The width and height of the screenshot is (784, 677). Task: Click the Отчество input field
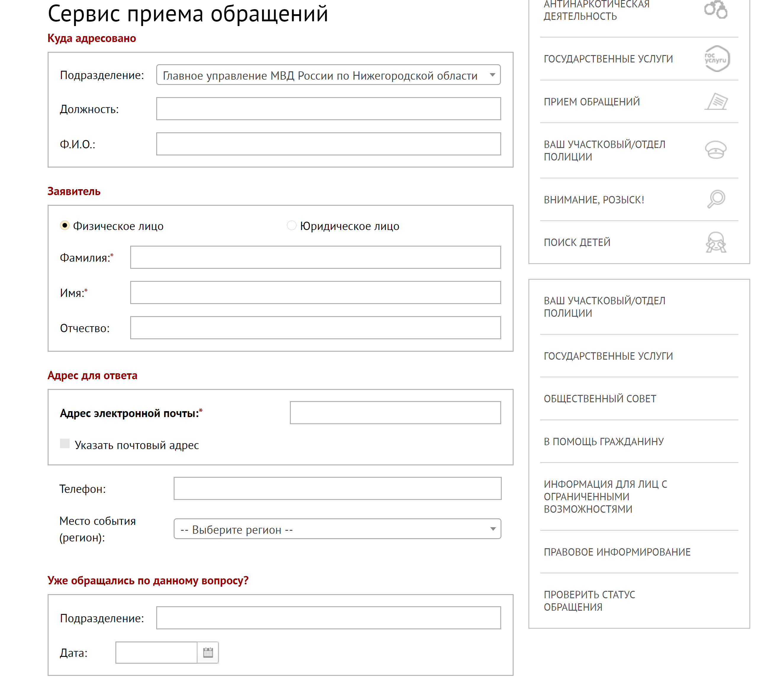pyautogui.click(x=316, y=328)
